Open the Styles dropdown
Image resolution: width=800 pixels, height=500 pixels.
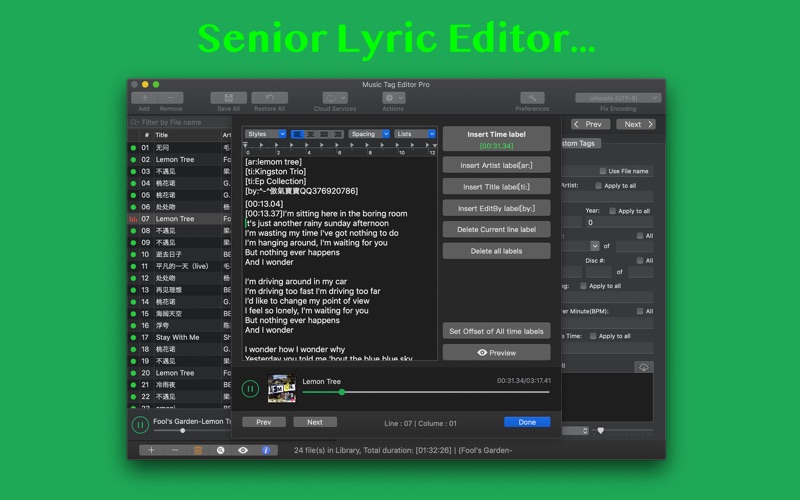pyautogui.click(x=266, y=134)
